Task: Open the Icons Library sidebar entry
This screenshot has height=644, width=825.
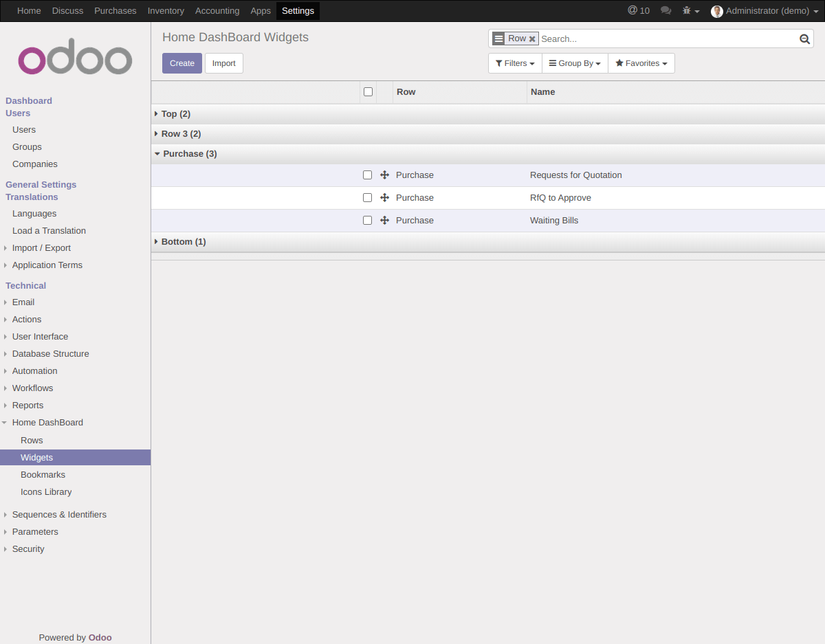Action: 46,491
